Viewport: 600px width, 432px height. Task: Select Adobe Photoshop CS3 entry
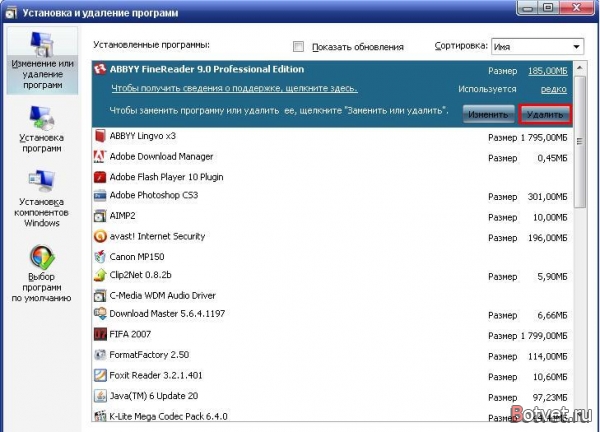[x=332, y=196]
